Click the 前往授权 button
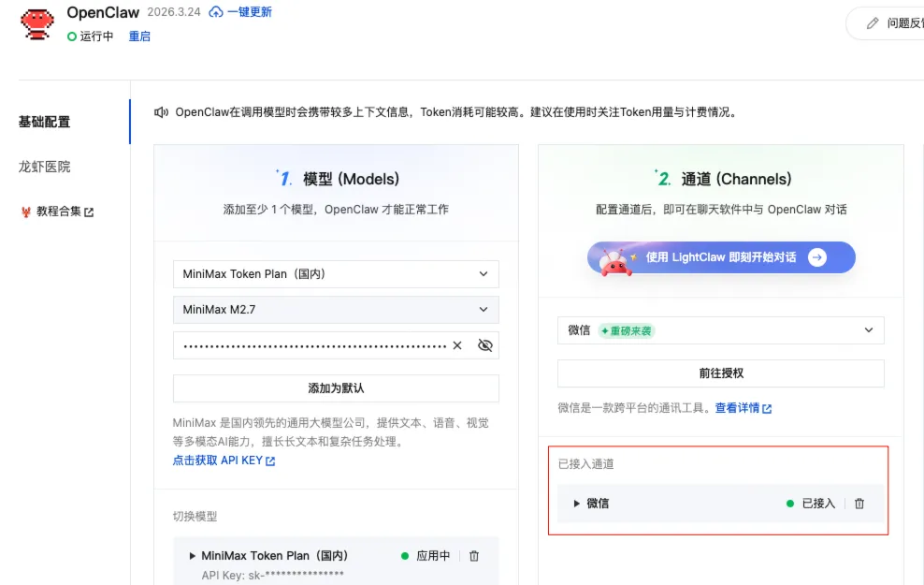This screenshot has width=924, height=585. click(x=721, y=373)
